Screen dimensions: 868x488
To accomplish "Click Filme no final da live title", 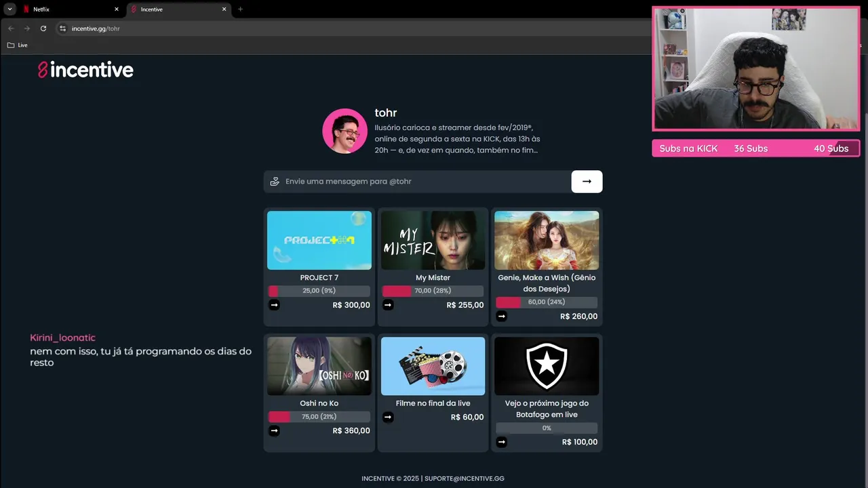I will point(433,403).
